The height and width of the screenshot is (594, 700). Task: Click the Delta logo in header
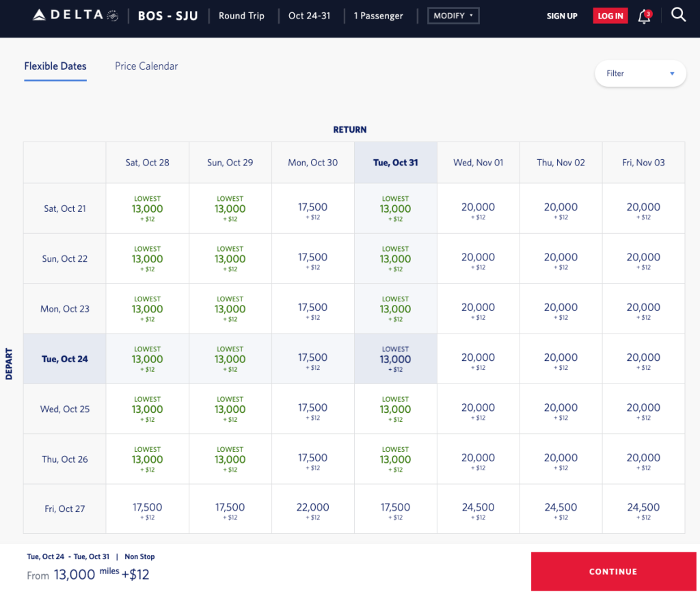[75, 15]
